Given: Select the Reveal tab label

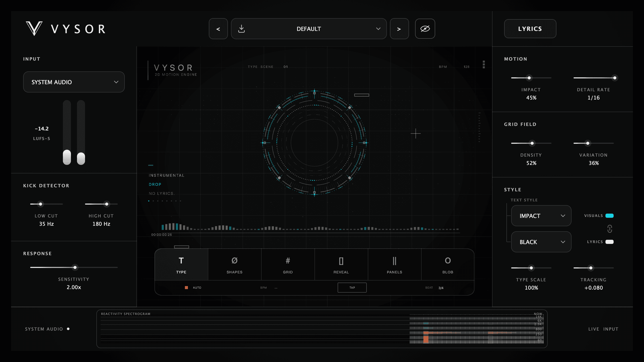Looking at the screenshot, I should [x=341, y=272].
